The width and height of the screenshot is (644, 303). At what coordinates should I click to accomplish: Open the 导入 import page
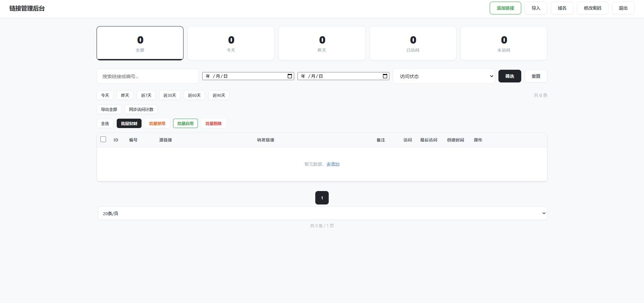pyautogui.click(x=536, y=8)
